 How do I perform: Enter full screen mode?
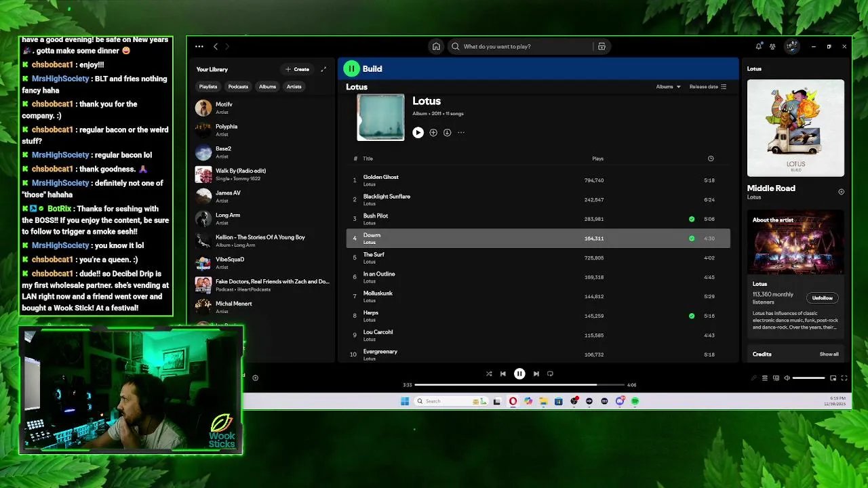coord(844,378)
